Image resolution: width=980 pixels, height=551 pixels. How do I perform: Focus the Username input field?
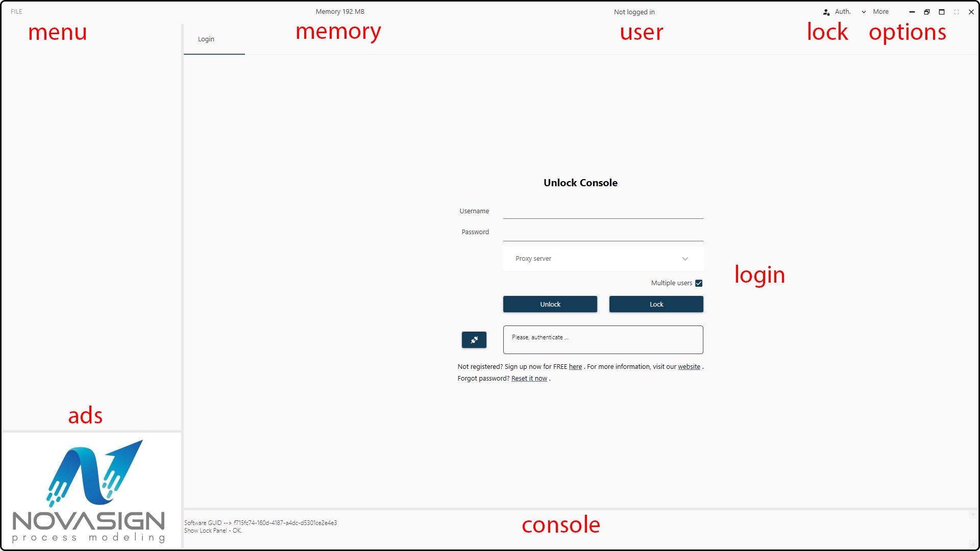click(603, 211)
